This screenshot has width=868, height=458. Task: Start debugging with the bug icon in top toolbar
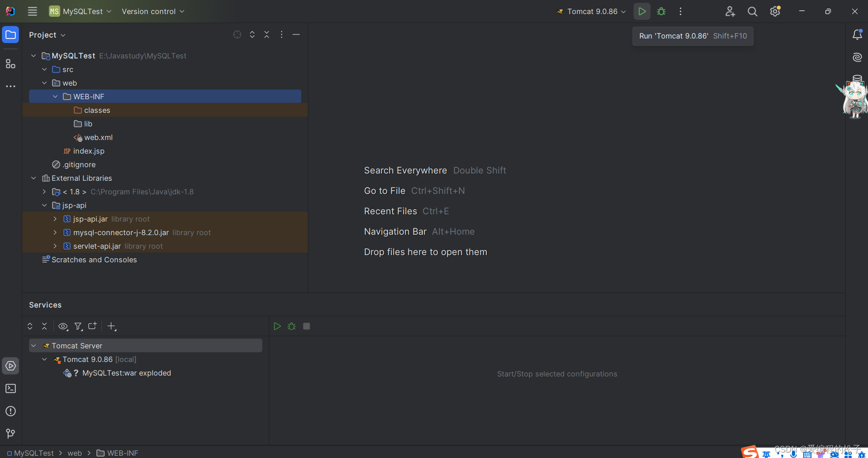pyautogui.click(x=661, y=11)
